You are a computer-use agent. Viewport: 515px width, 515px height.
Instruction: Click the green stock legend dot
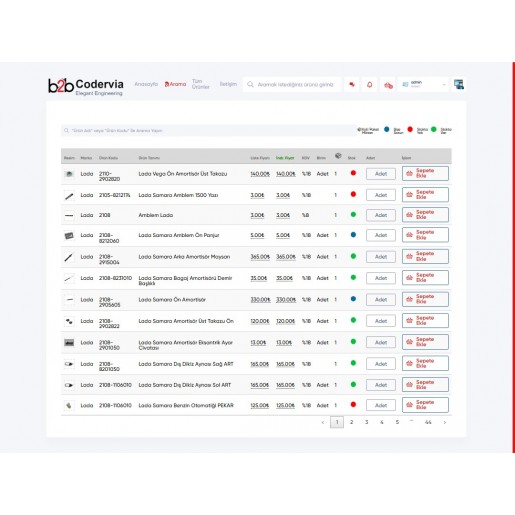point(433,129)
